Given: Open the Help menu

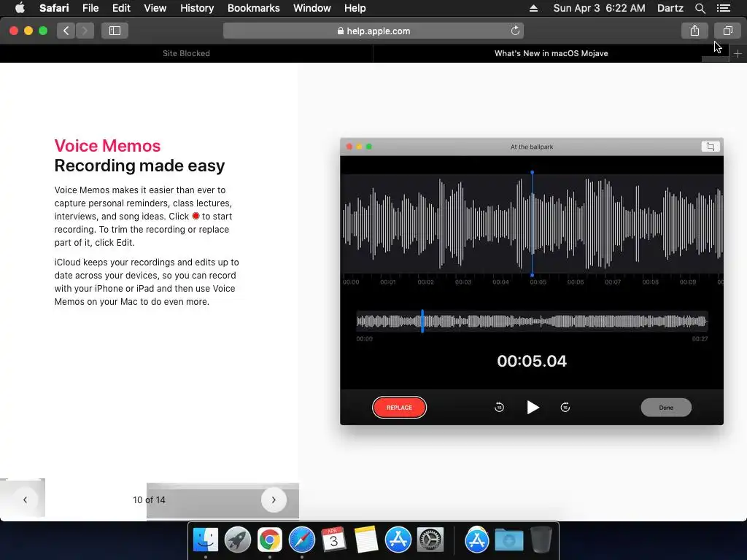Looking at the screenshot, I should tap(355, 8).
